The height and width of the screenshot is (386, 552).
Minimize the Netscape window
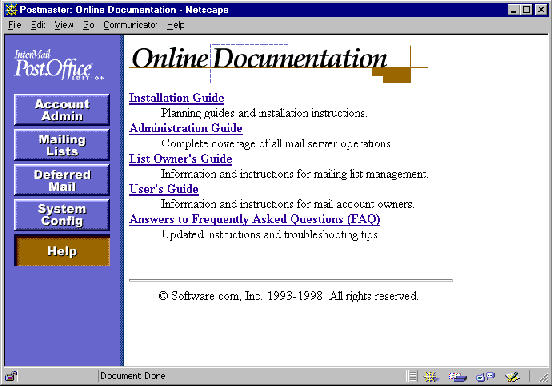pos(514,10)
